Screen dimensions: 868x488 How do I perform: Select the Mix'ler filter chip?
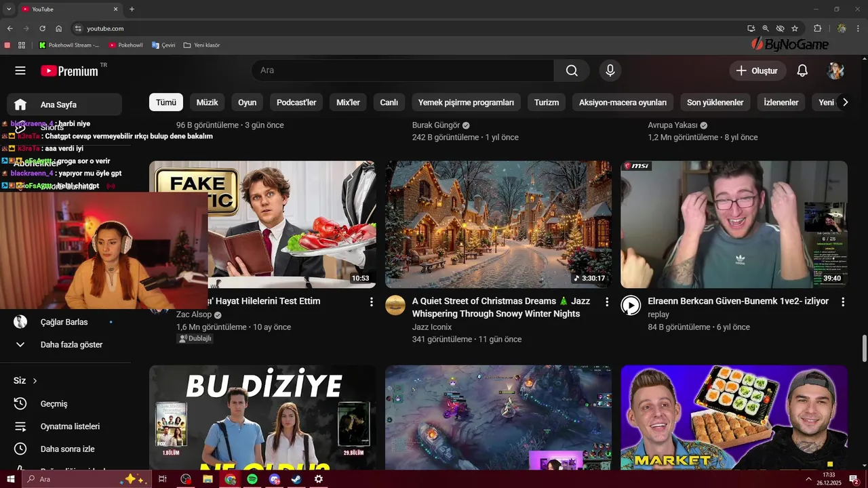(348, 102)
